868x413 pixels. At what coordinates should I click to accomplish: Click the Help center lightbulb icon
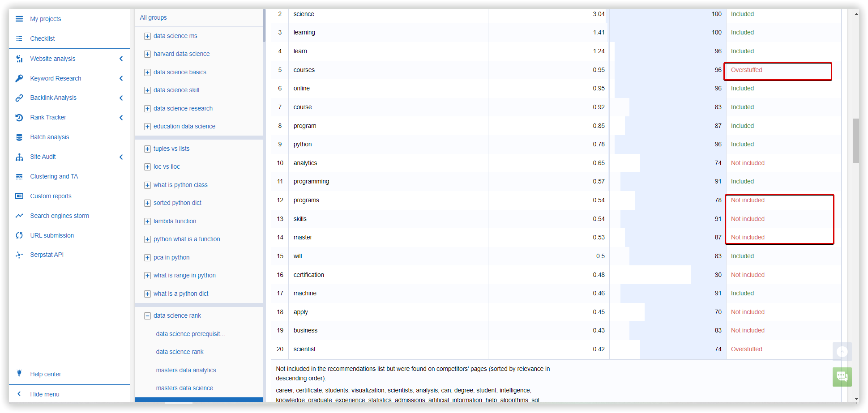tap(19, 373)
